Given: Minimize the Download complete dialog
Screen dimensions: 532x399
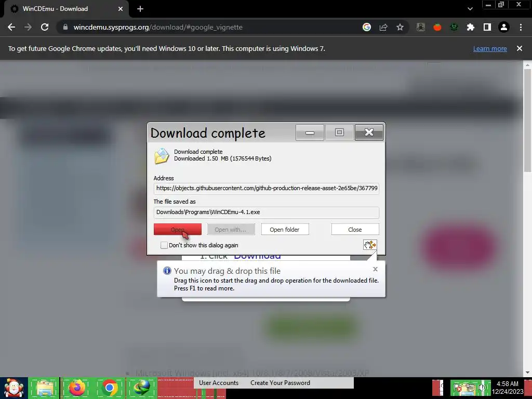Looking at the screenshot, I should pos(310,132).
